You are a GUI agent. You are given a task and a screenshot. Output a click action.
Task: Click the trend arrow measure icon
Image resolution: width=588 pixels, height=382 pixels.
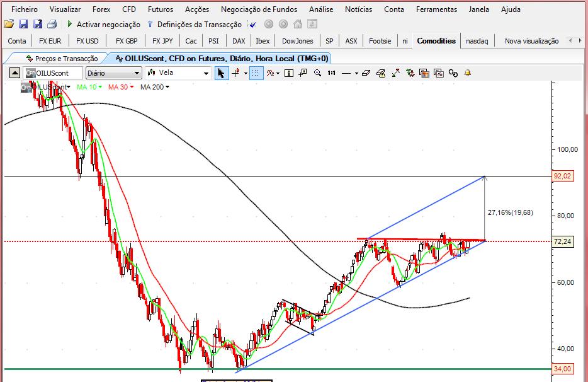tap(395, 73)
